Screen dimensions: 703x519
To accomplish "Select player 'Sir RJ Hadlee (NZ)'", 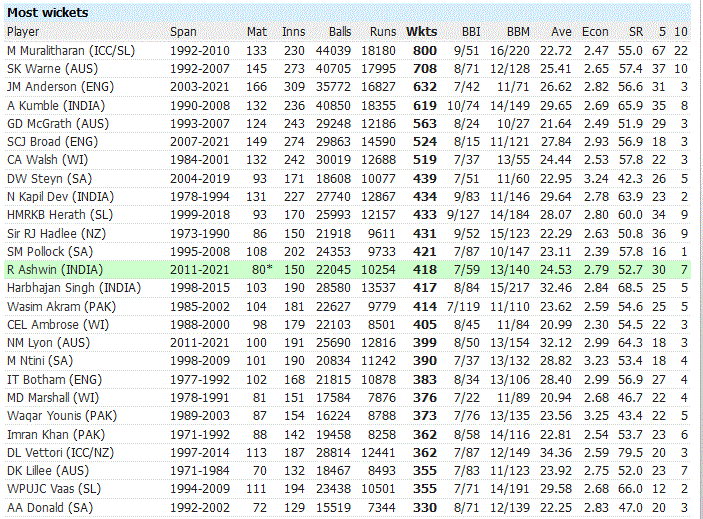I will pyautogui.click(x=56, y=234).
